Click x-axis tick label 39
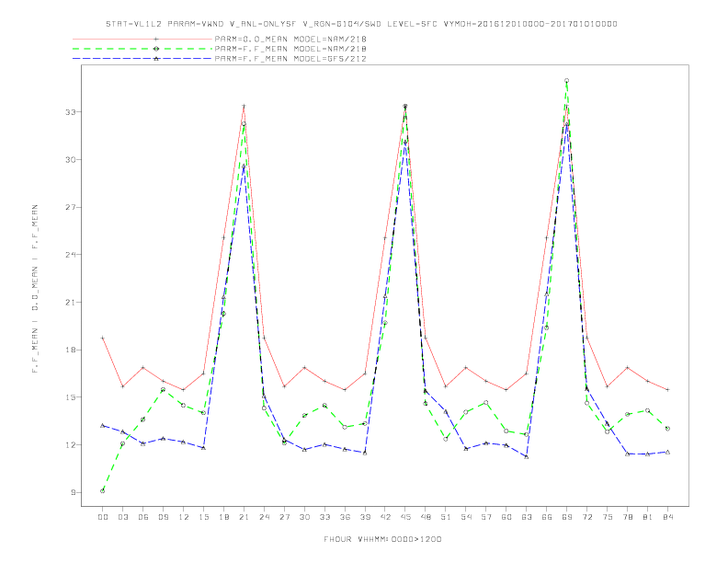 [x=365, y=517]
